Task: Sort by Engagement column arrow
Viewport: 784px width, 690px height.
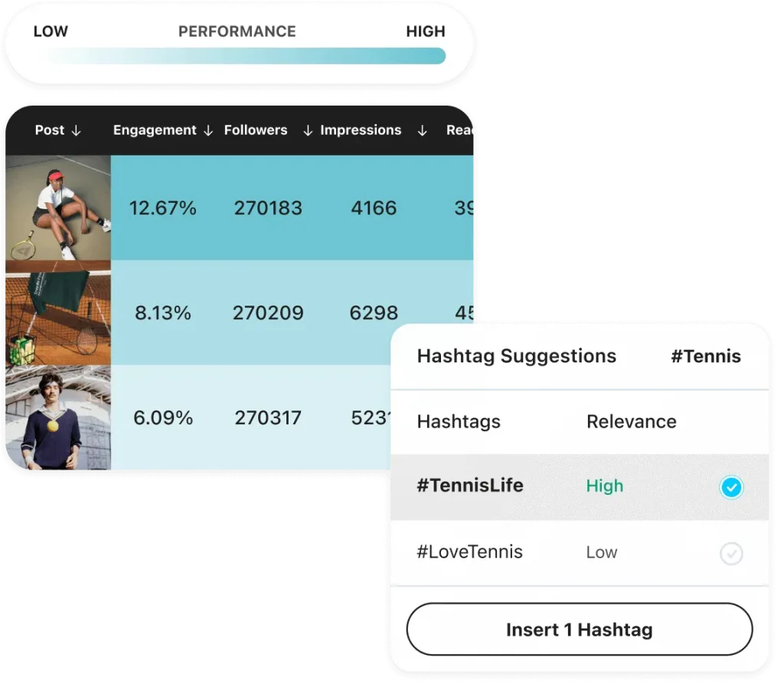Action: 207,131
